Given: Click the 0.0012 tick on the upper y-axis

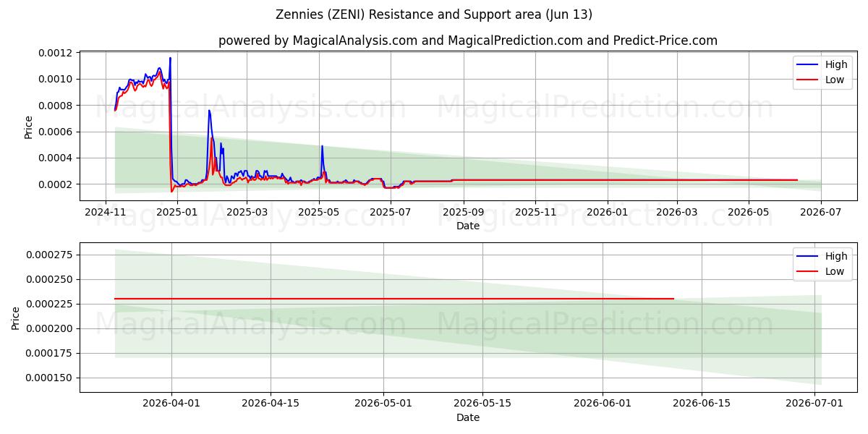Looking at the screenshot, I should coord(56,53).
